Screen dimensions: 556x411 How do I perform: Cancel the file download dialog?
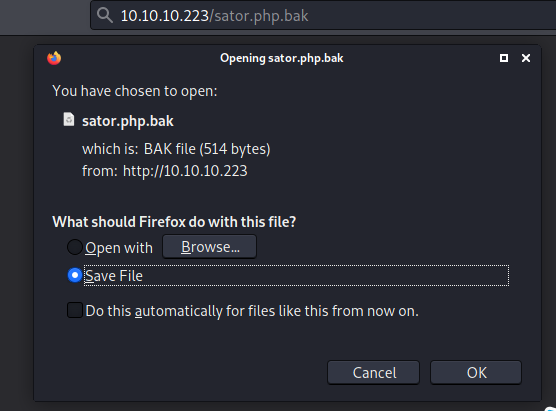[x=373, y=373]
